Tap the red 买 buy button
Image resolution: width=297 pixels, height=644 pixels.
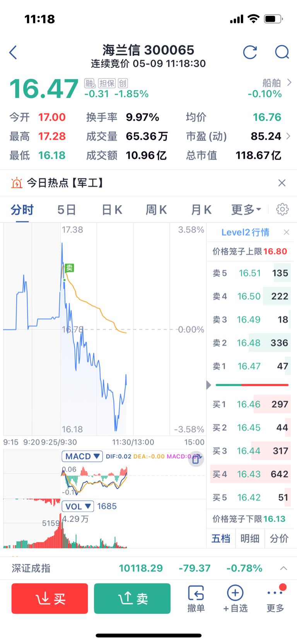click(x=49, y=598)
